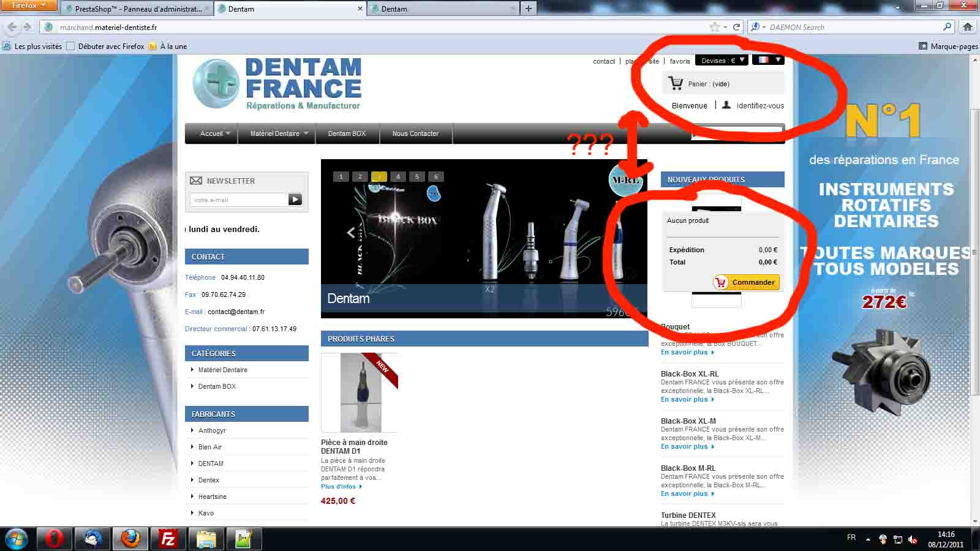Image resolution: width=980 pixels, height=551 pixels.
Task: Open the Firefox application menu
Action: click(x=28, y=6)
